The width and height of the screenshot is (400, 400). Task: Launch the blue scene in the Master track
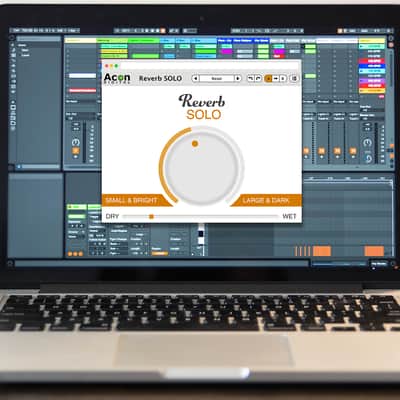click(x=372, y=66)
